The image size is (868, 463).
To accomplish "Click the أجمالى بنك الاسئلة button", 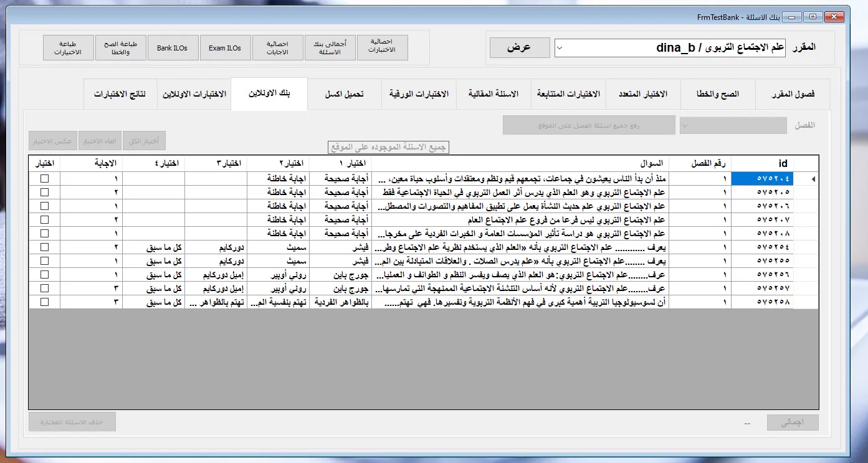I will pyautogui.click(x=330, y=48).
